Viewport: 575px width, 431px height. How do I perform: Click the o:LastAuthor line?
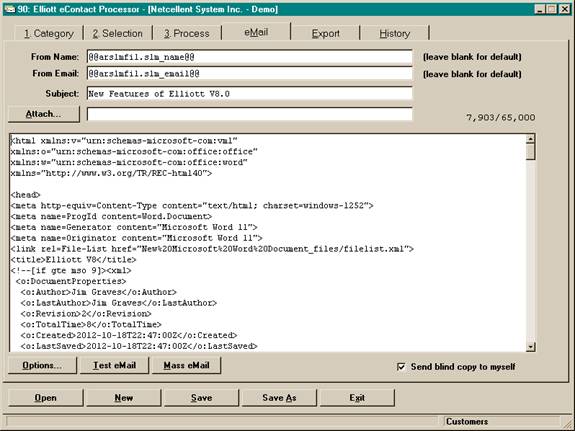pos(118,303)
